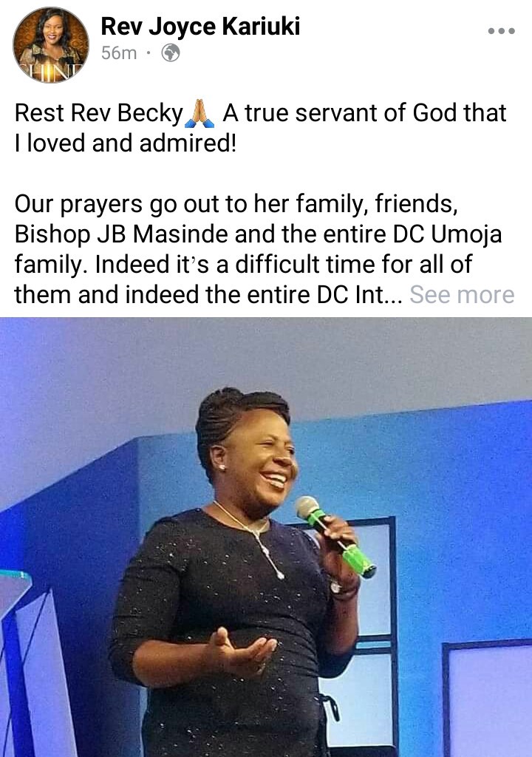532x757 pixels.
Task: Open Rev Joyce Kariuki's profile picture
Action: [x=51, y=44]
